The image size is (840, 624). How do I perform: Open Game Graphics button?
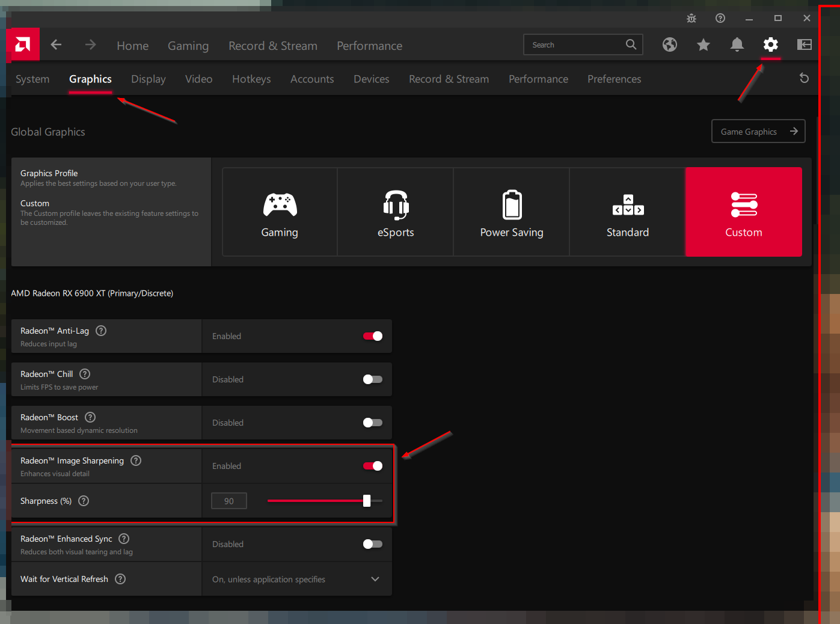coord(758,131)
